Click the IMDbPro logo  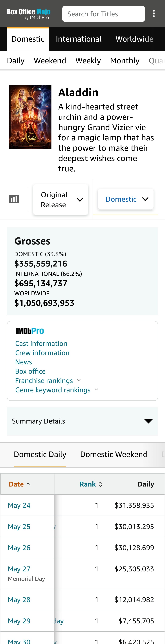point(30,331)
